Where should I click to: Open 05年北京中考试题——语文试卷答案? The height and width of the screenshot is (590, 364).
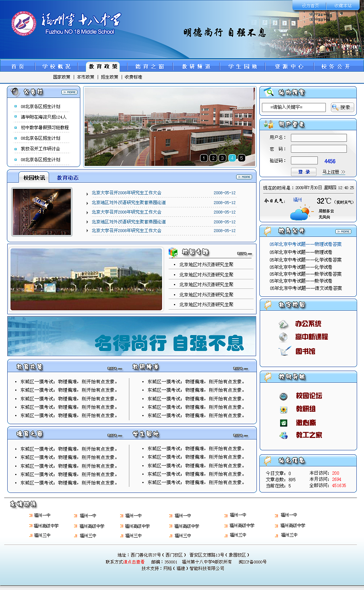[306, 288]
